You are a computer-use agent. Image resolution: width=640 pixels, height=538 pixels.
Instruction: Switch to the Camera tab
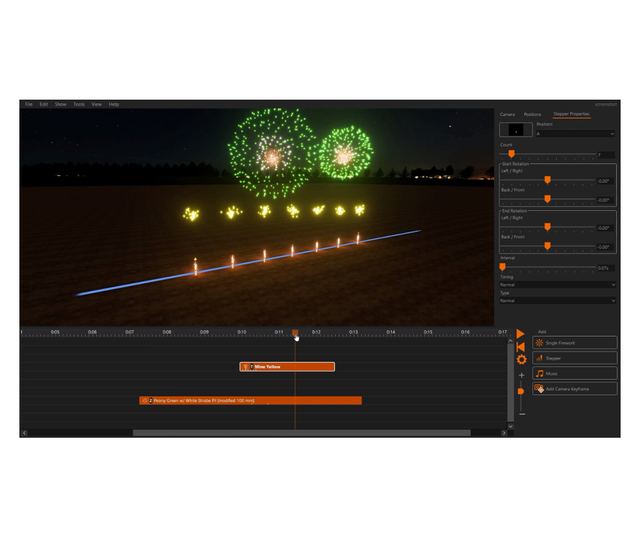click(x=507, y=114)
